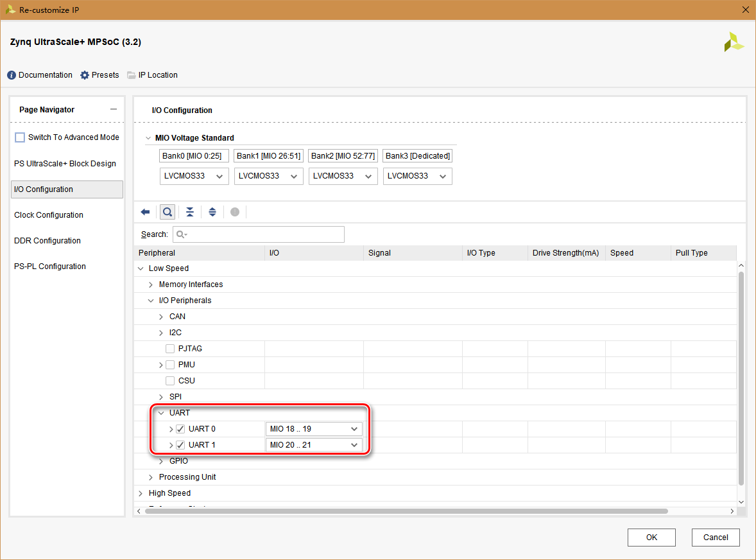Screen dimensions: 756x560
Task: Click the Pull Type column header
Action: click(x=703, y=253)
